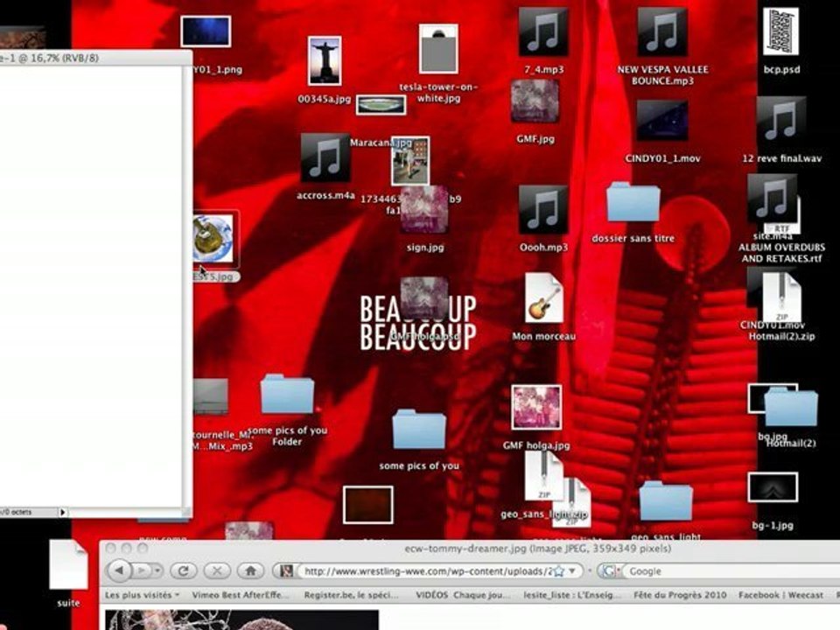
Task: Open the Register.be bookmark
Action: [x=352, y=595]
